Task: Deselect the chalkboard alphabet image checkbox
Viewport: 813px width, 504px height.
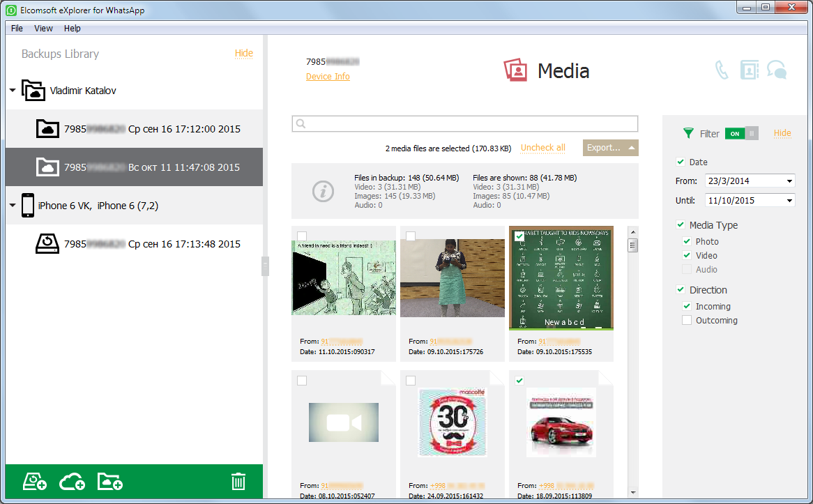Action: tap(519, 236)
